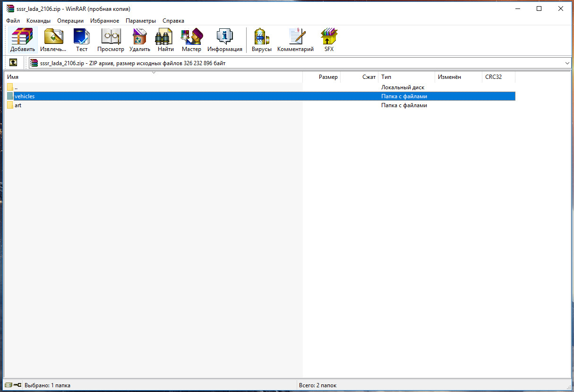Open the Найти search tool

166,40
